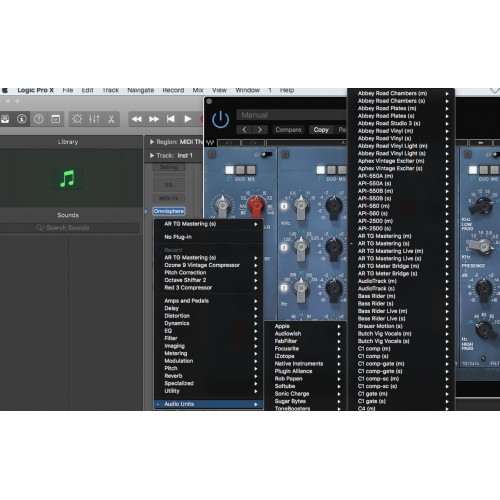Enable DUO mode on the second module
Image resolution: width=500 pixels, height=500 pixels.
332,170
